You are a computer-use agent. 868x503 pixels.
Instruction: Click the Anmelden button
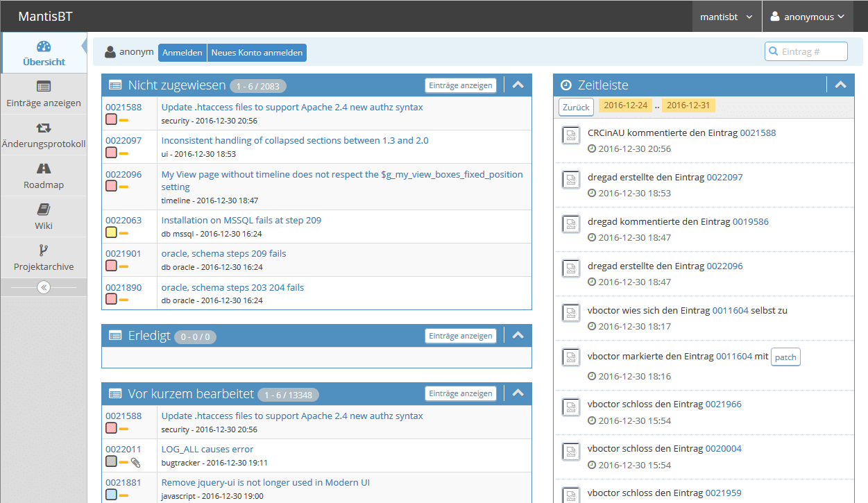pyautogui.click(x=182, y=53)
